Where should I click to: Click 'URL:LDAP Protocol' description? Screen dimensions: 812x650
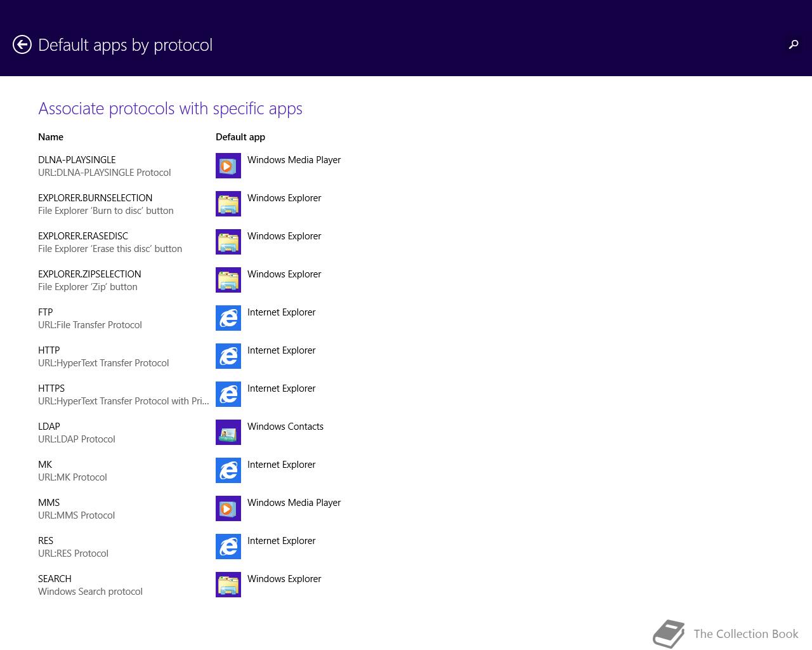pos(77,439)
